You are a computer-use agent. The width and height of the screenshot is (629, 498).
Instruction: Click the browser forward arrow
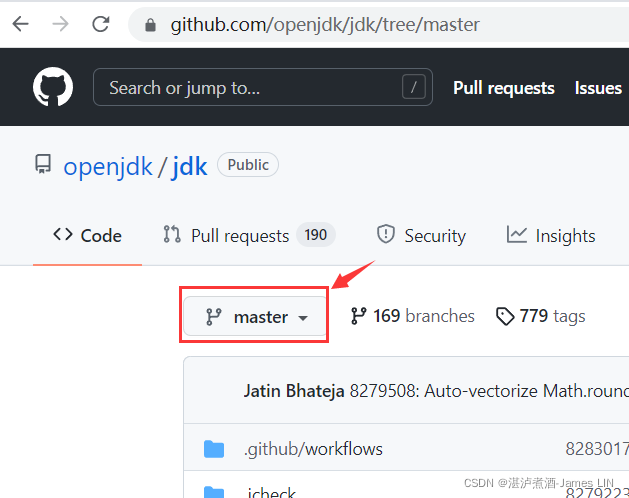point(61,24)
